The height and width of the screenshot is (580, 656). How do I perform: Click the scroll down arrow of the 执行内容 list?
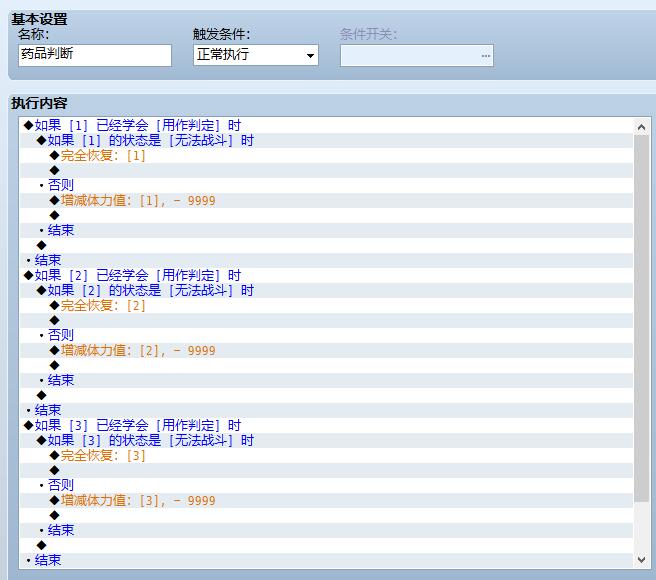[x=641, y=559]
